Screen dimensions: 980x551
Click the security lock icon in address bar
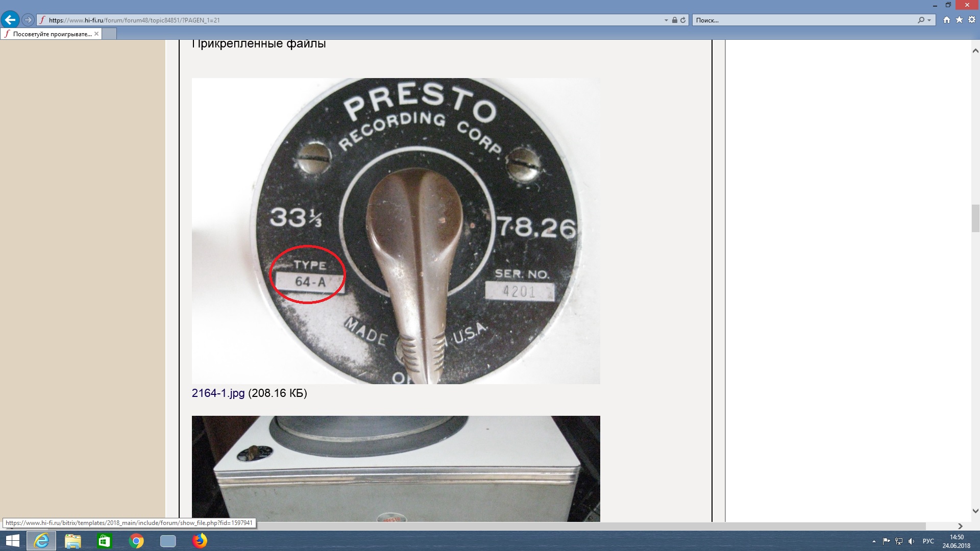[x=675, y=20]
